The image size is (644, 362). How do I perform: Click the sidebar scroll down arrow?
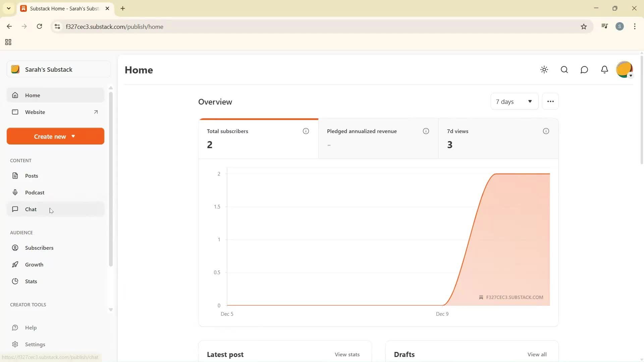coord(111,310)
